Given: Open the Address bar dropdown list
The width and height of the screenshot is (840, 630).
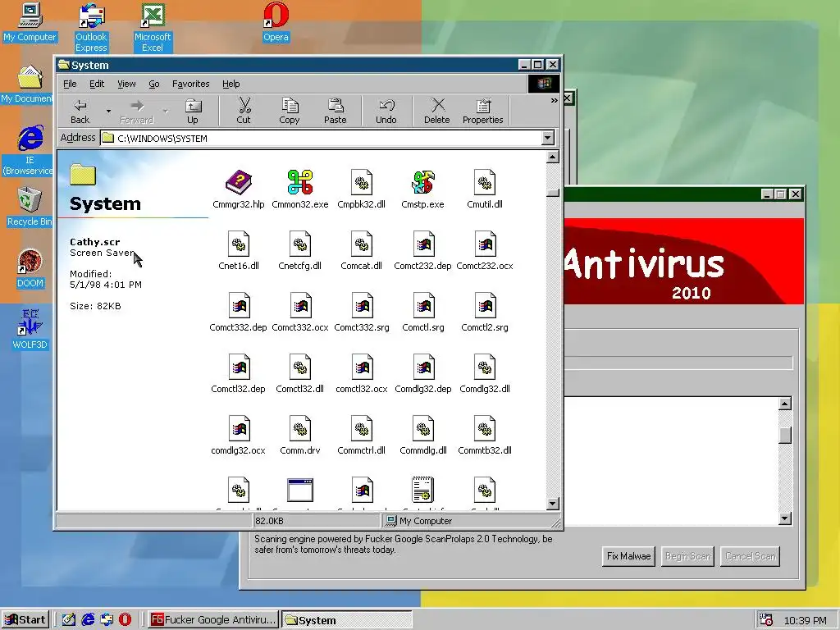Looking at the screenshot, I should [547, 138].
